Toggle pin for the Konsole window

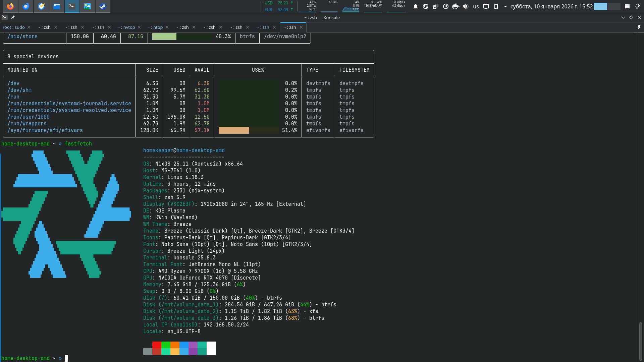click(x=13, y=17)
